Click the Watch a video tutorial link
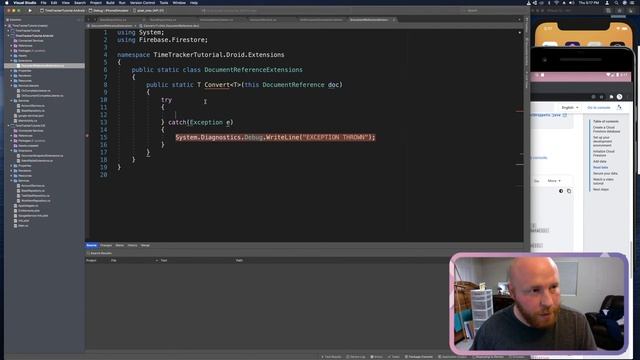This screenshot has height=360, width=640. (603, 181)
